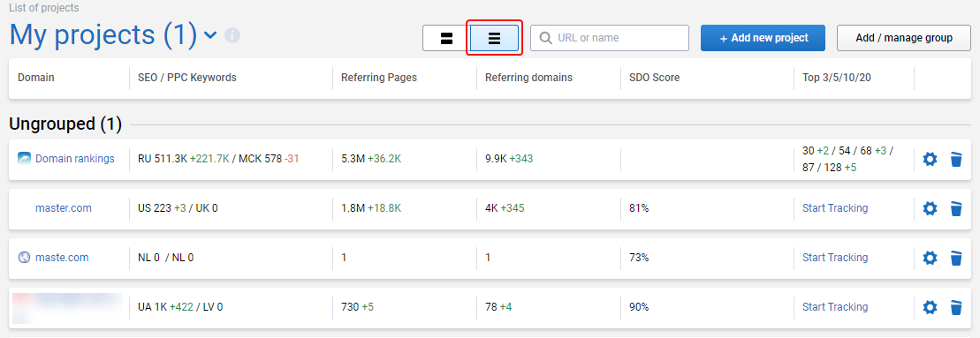The image size is (980, 338).
Task: Open the master.com project link
Action: (63, 208)
